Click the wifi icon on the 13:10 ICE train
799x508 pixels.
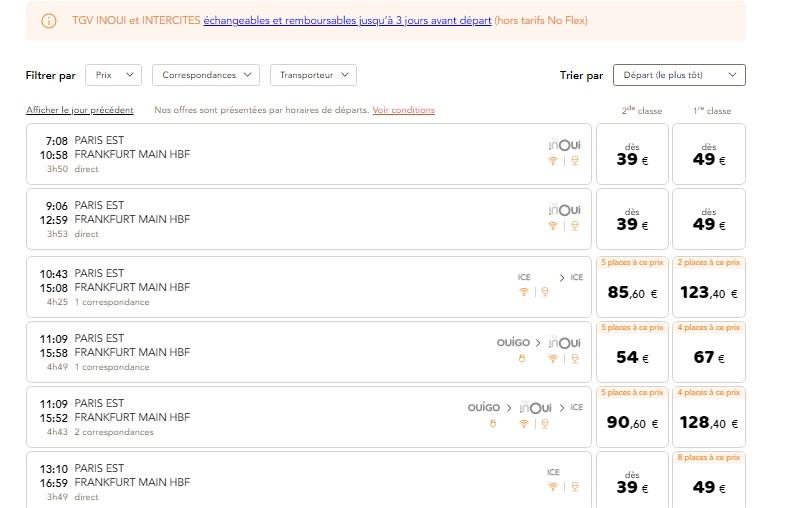coord(552,487)
